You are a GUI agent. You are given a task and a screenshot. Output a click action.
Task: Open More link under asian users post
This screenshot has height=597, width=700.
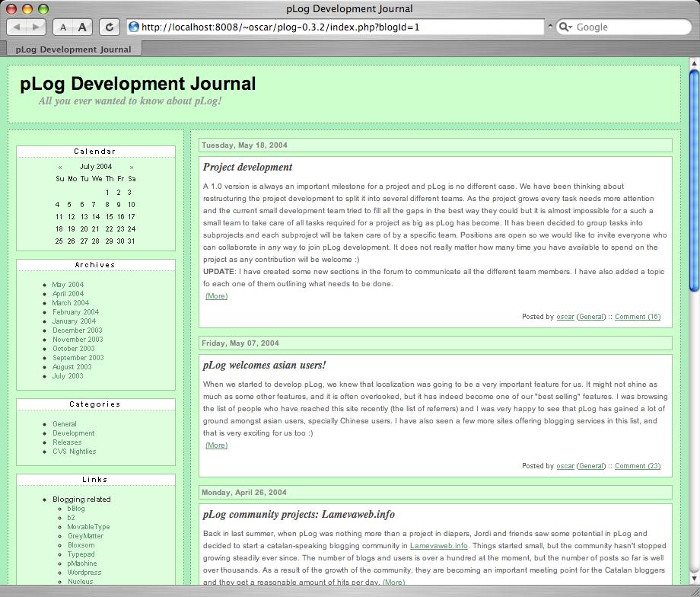tap(217, 445)
